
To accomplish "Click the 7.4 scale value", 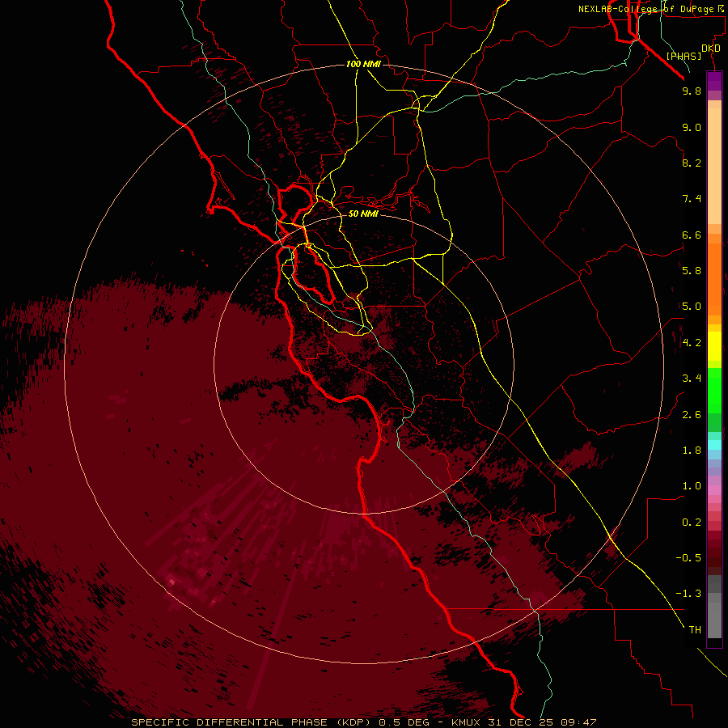I will (x=692, y=199).
